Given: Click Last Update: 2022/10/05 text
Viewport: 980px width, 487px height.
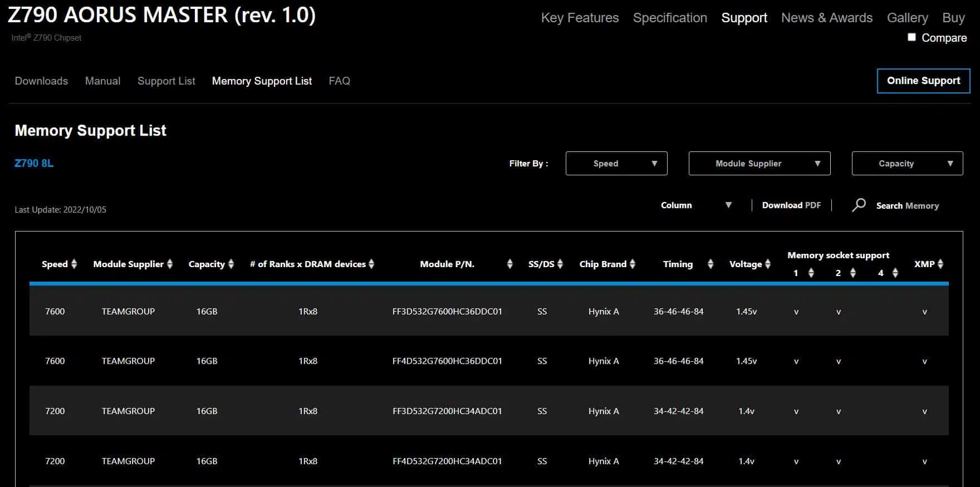Looking at the screenshot, I should pyautogui.click(x=60, y=210).
